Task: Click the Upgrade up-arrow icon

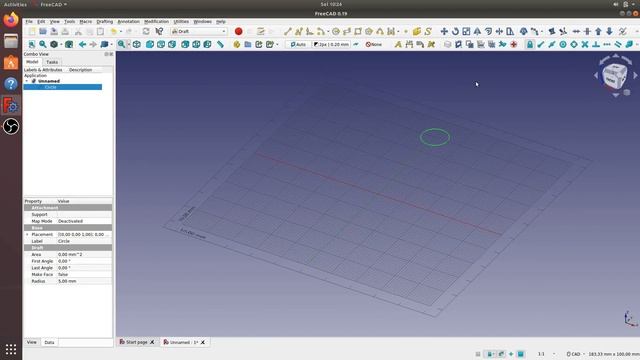Action: 598,31
